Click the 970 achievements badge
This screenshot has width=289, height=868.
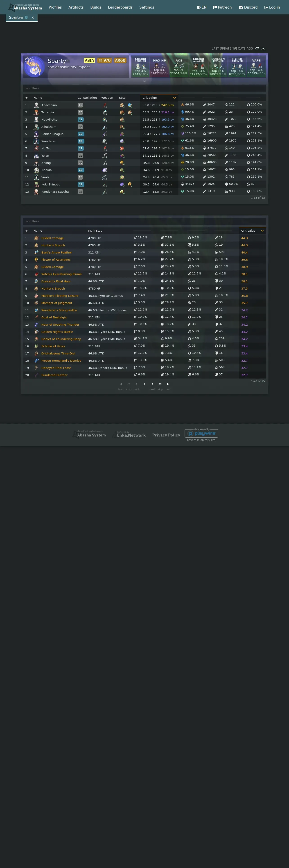click(105, 60)
